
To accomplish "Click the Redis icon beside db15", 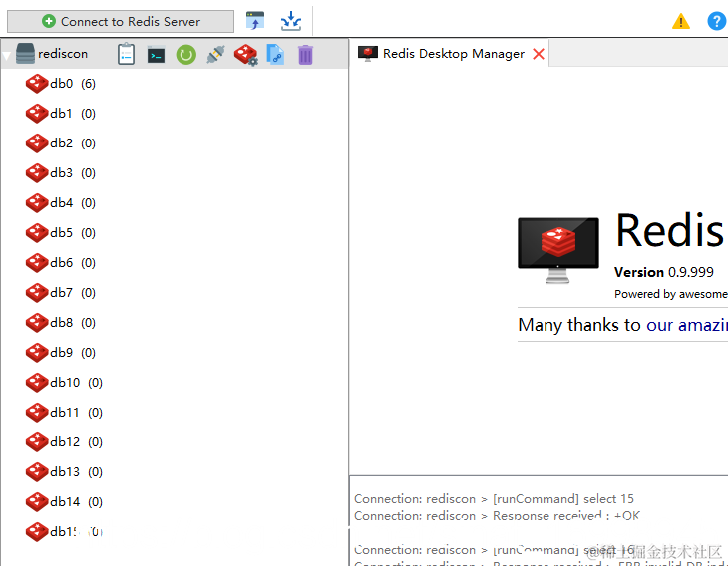I will click(37, 532).
